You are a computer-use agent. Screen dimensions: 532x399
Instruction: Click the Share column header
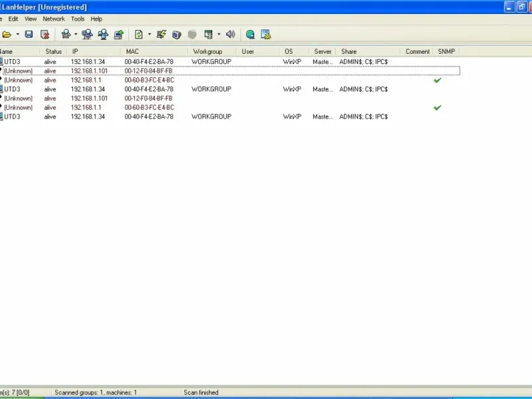click(368, 52)
